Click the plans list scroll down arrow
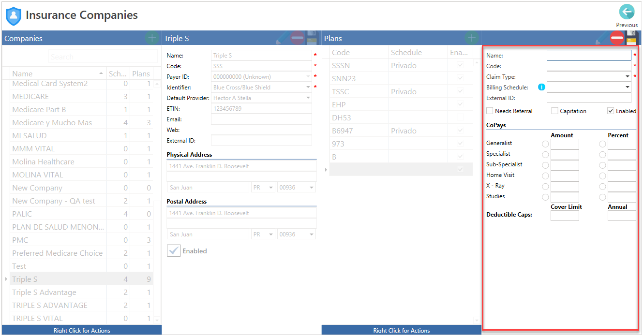The height and width of the screenshot is (336, 644). click(x=477, y=320)
